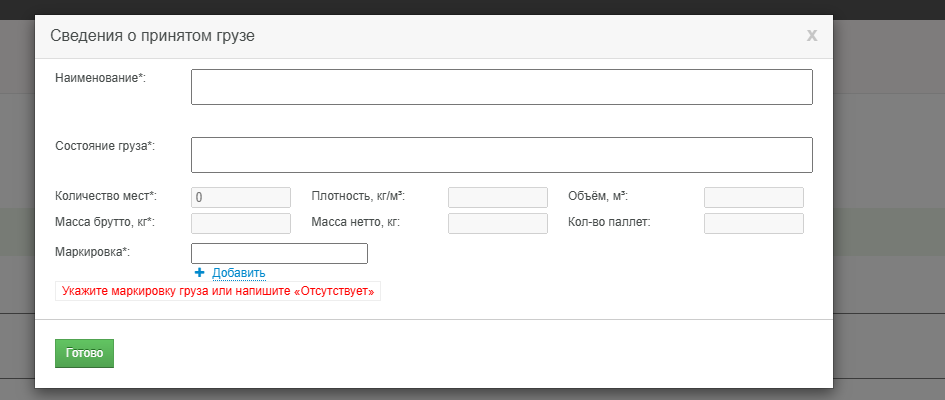Click the Маркировка* label text
Screen dimensions: 945x400
(93, 252)
